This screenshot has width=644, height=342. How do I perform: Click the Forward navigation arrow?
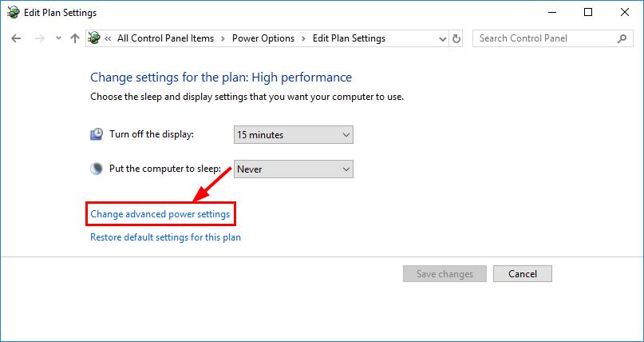[x=39, y=38]
